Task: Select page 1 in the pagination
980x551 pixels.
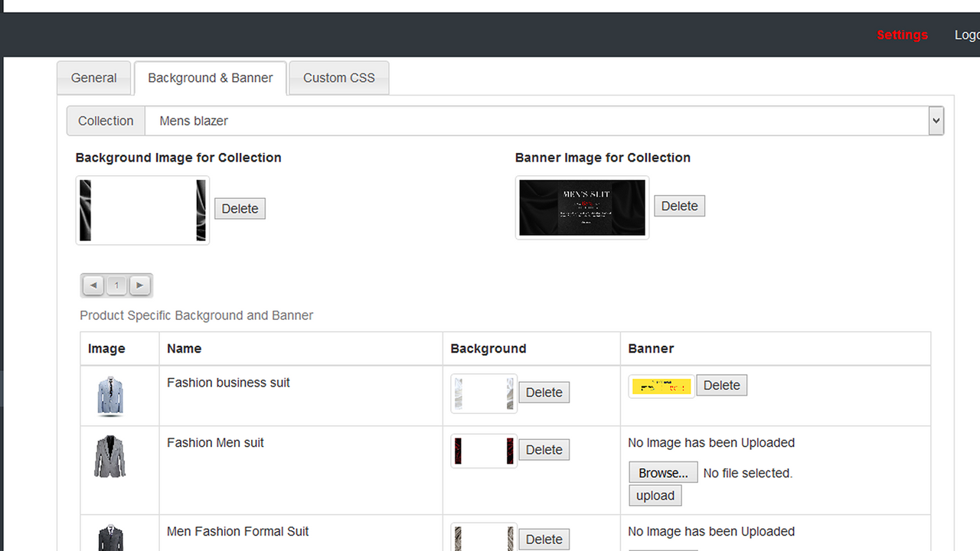Action: click(116, 285)
